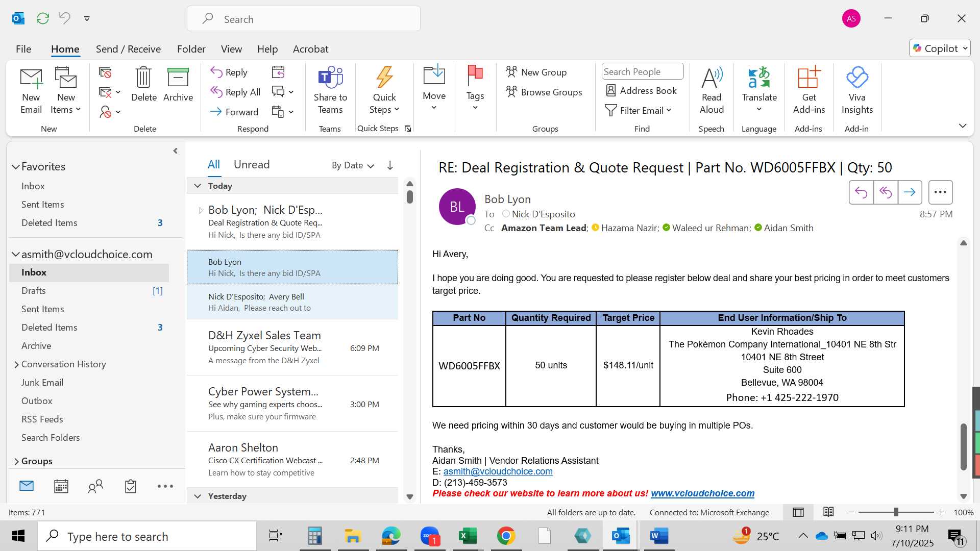Collapse the asmith@vcloudchoice.com account tree
This screenshot has width=980, height=551.
[16, 254]
